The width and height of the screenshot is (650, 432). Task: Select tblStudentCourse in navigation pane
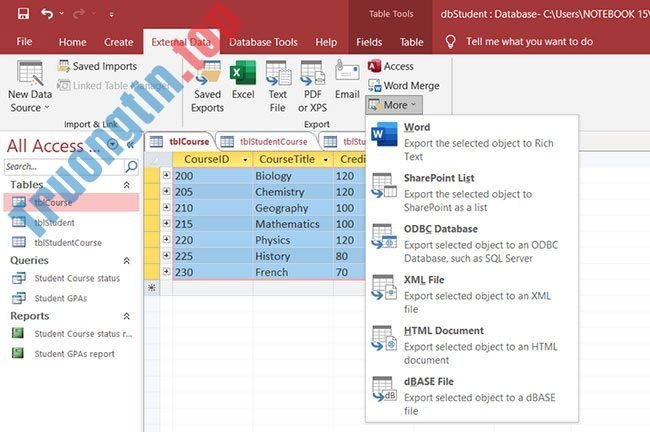(71, 243)
